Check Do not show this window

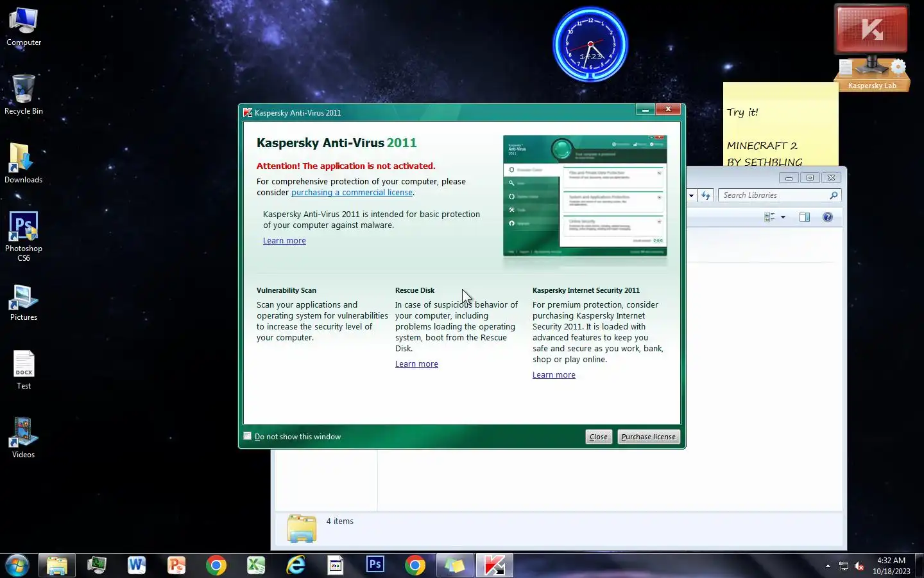click(x=248, y=436)
